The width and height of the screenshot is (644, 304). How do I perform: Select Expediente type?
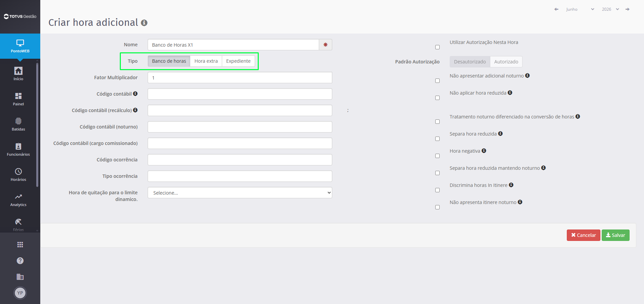[238, 61]
